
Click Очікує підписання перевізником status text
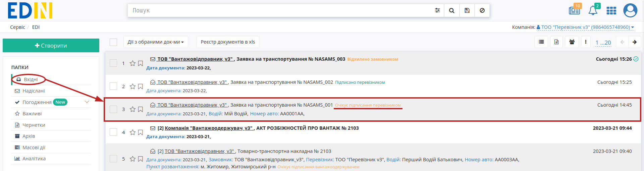click(x=368, y=105)
